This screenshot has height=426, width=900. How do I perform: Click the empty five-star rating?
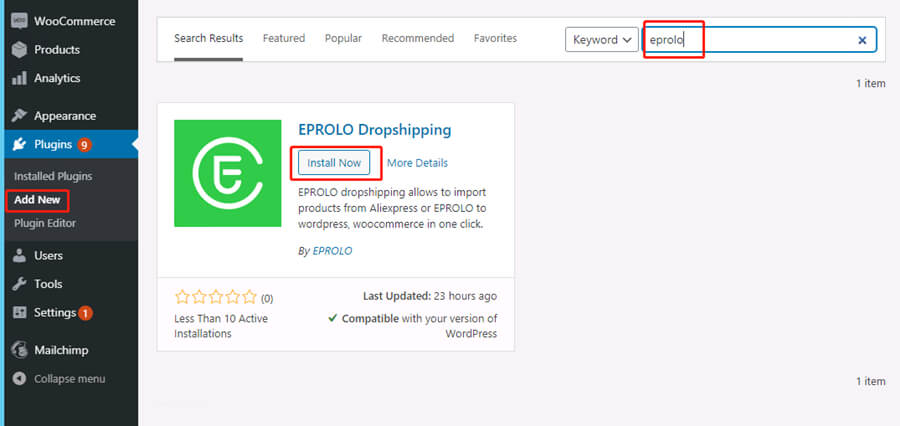215,297
